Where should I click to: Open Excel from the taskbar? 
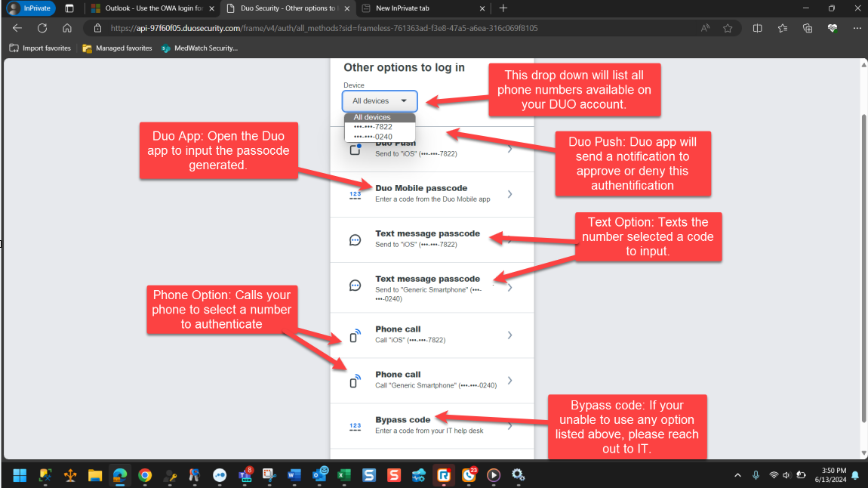click(343, 475)
